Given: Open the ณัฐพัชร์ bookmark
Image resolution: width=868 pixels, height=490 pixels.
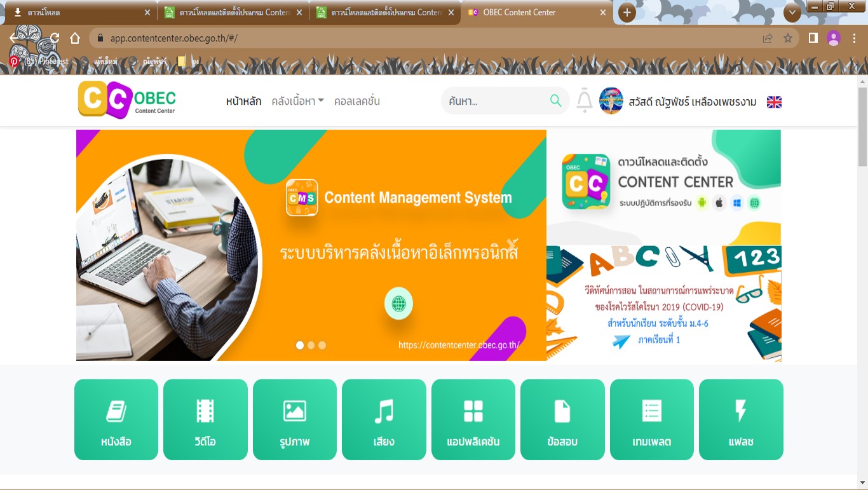Looking at the screenshot, I should 149,62.
